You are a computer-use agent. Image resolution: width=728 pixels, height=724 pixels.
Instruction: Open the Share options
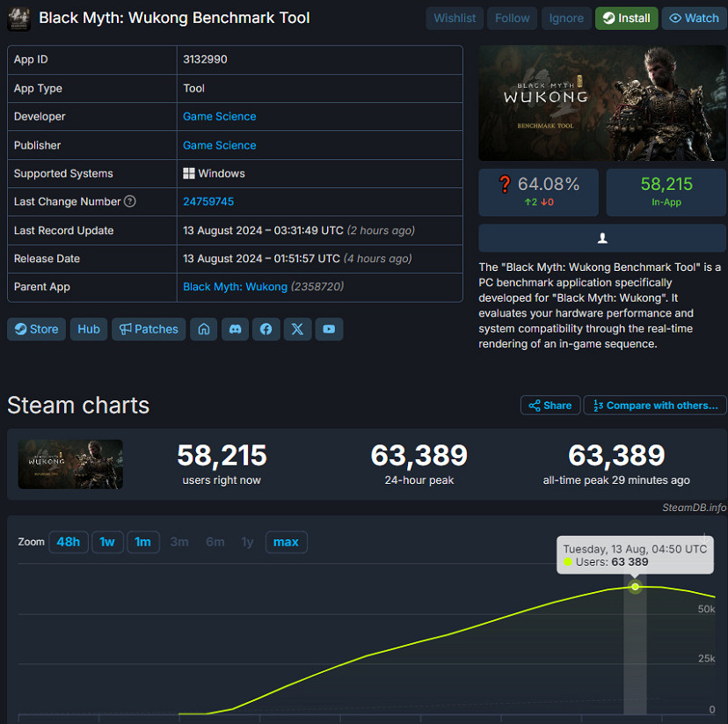click(550, 406)
